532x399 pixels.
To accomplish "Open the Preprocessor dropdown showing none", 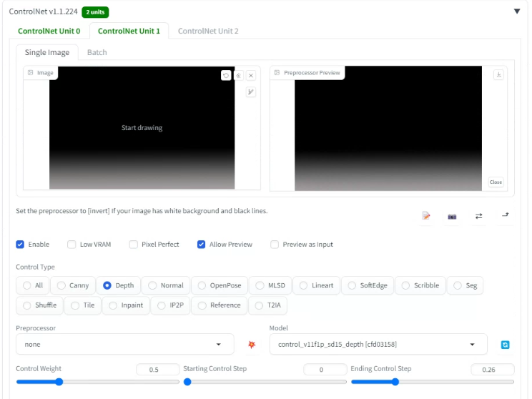I will click(125, 345).
